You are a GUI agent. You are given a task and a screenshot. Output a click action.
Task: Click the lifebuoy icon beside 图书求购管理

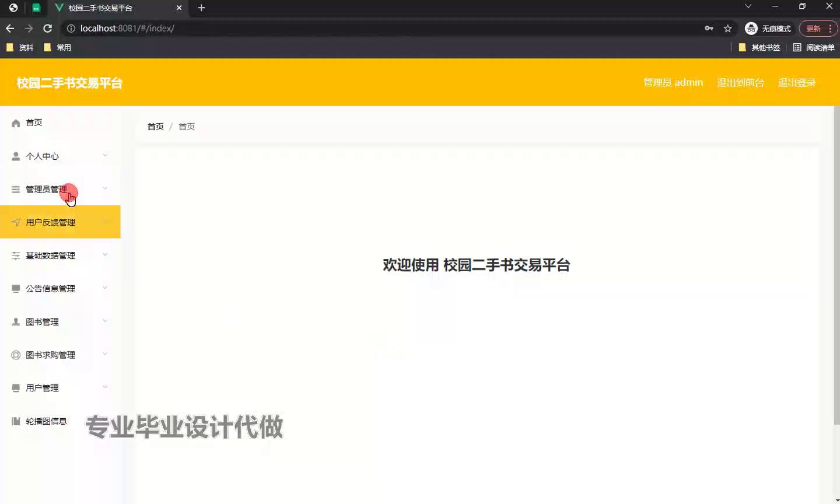[16, 355]
